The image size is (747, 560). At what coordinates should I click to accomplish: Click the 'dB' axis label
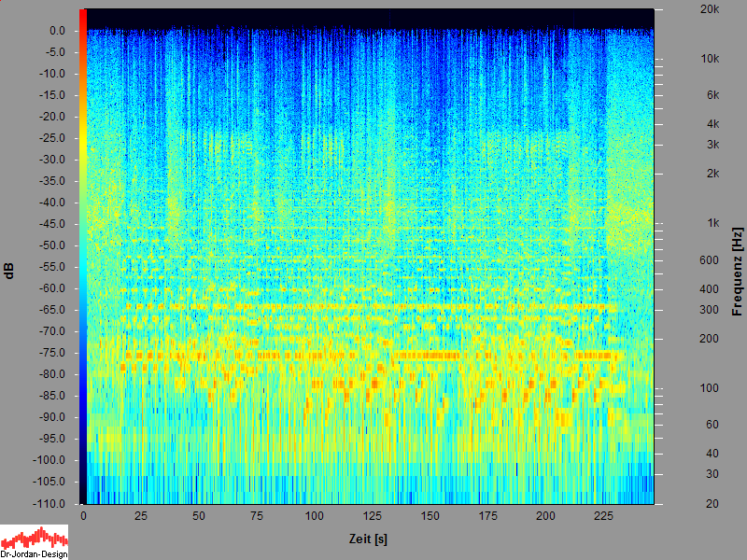pos(9,272)
